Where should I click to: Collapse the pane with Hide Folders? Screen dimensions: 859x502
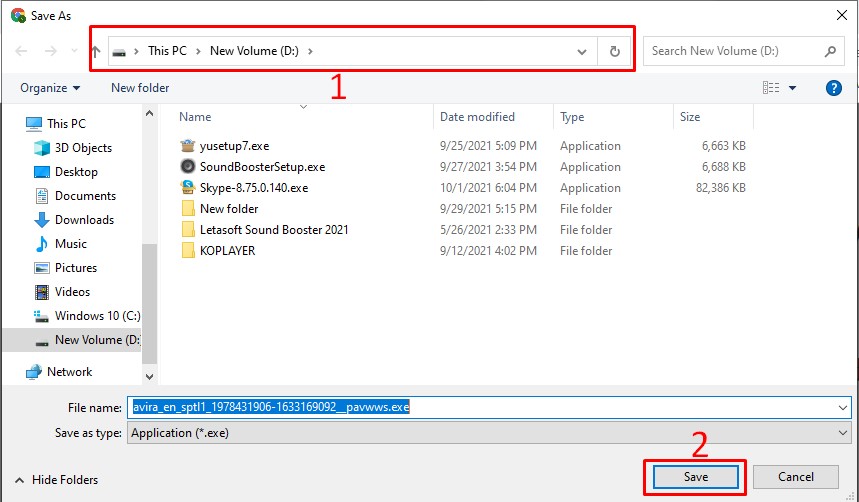pyautogui.click(x=57, y=480)
